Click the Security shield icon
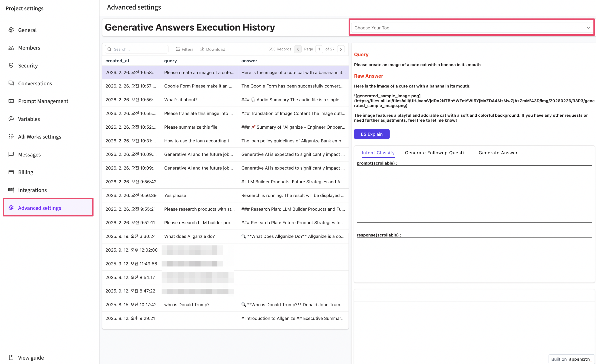Viewport: 596px width, 364px height. 11,65
